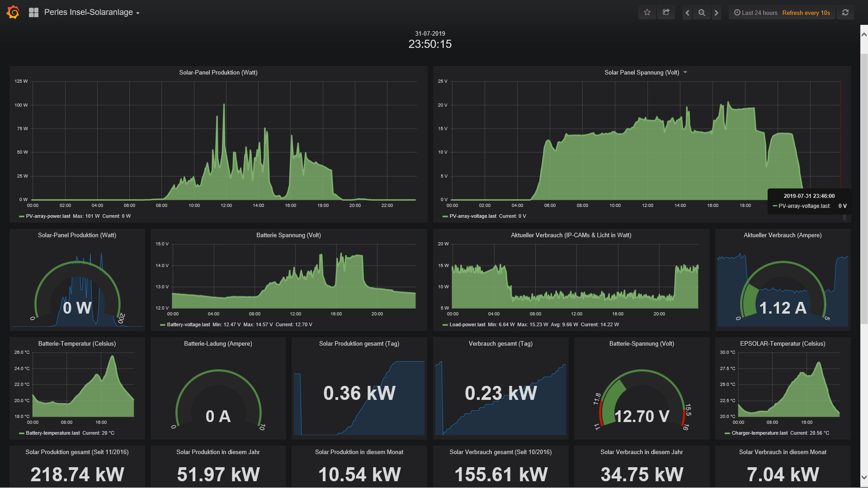Click Charger-temperature.last legend color line
Image resolution: width=868 pixels, height=488 pixels.
point(727,433)
